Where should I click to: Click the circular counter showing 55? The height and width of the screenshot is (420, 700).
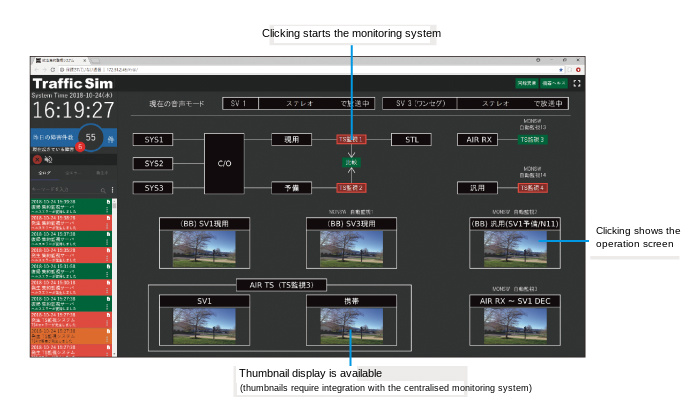point(91,137)
